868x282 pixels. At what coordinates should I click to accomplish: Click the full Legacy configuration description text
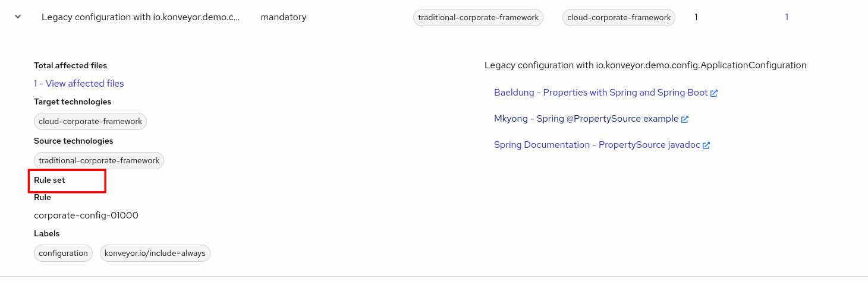645,65
